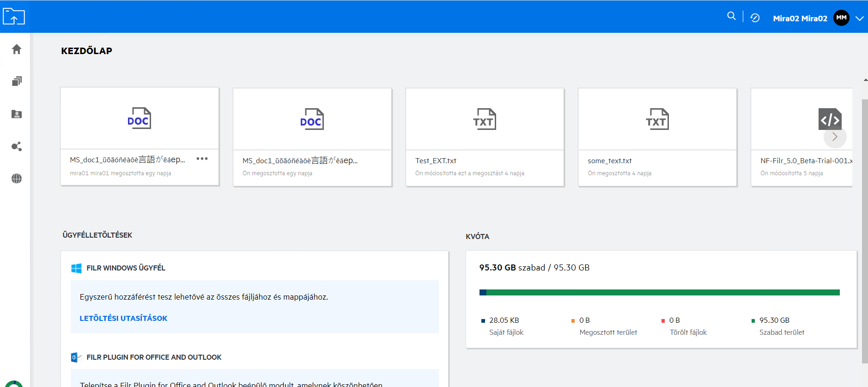Open Net Folders globe icon
This screenshot has width=868, height=387.
click(x=17, y=178)
